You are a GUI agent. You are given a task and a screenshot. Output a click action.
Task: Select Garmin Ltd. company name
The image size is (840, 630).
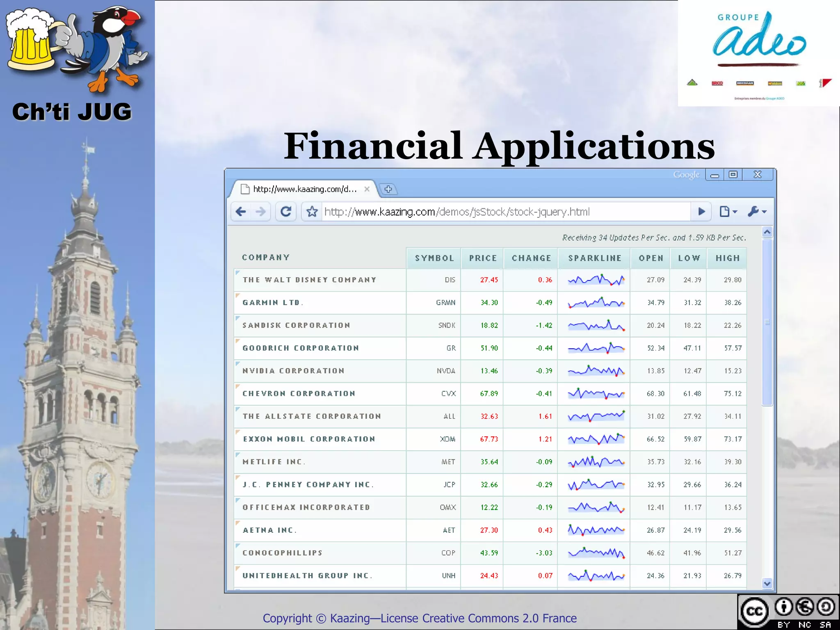273,303
